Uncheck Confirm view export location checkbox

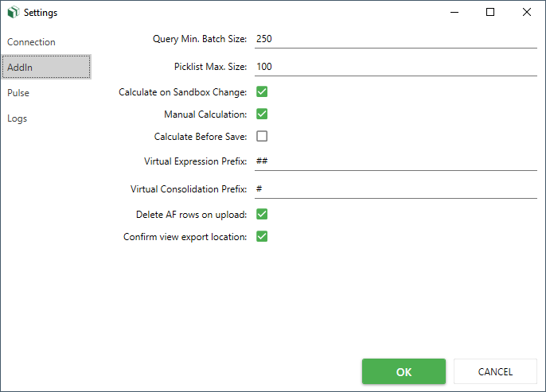(x=262, y=236)
